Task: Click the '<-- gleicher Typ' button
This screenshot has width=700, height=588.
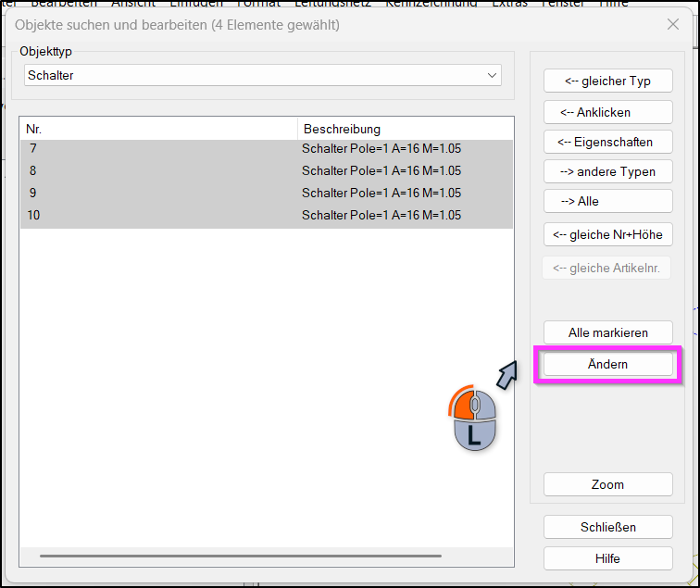Action: (x=607, y=81)
